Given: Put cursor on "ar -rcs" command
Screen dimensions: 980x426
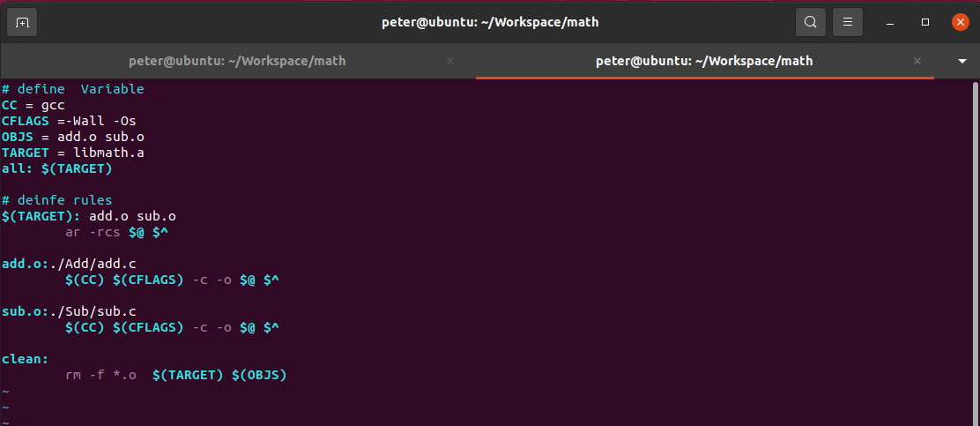Looking at the screenshot, I should 93,232.
